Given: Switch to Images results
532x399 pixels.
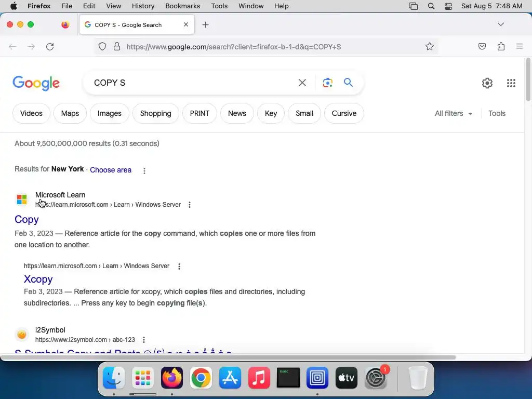Looking at the screenshot, I should pyautogui.click(x=109, y=113).
